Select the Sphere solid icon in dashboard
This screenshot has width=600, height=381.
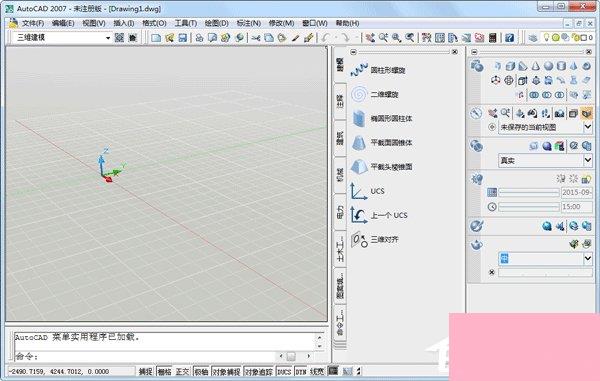[x=548, y=66]
